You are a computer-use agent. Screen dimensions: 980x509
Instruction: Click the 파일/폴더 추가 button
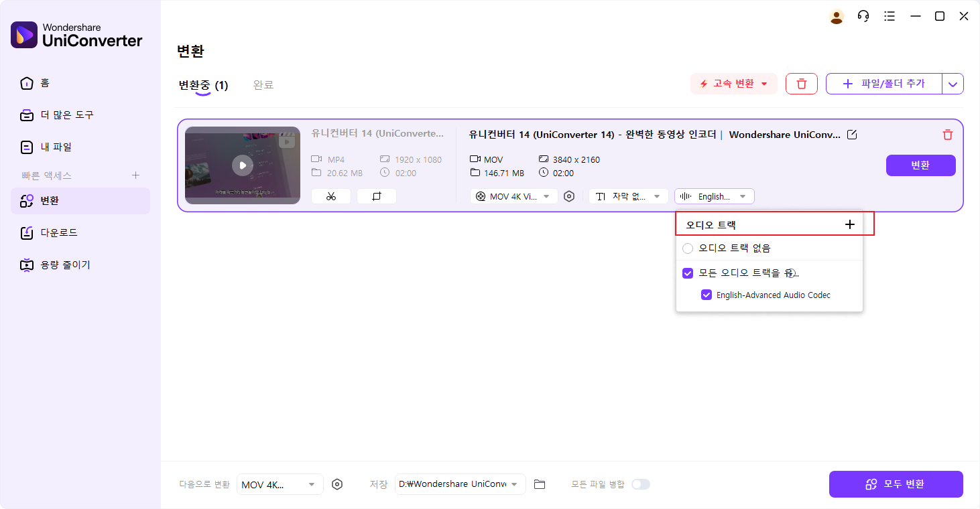coord(883,84)
